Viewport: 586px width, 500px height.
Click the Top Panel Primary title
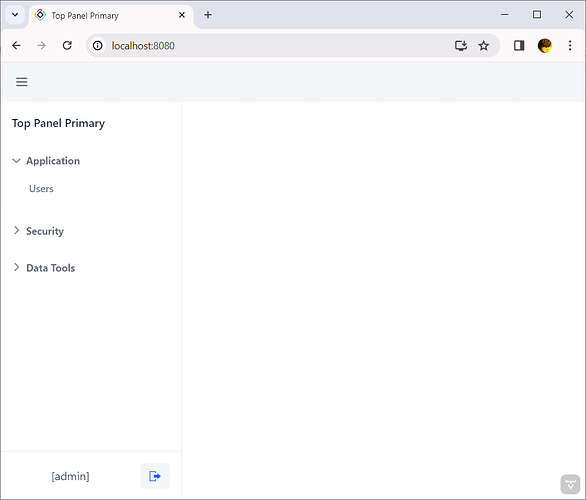(x=58, y=123)
